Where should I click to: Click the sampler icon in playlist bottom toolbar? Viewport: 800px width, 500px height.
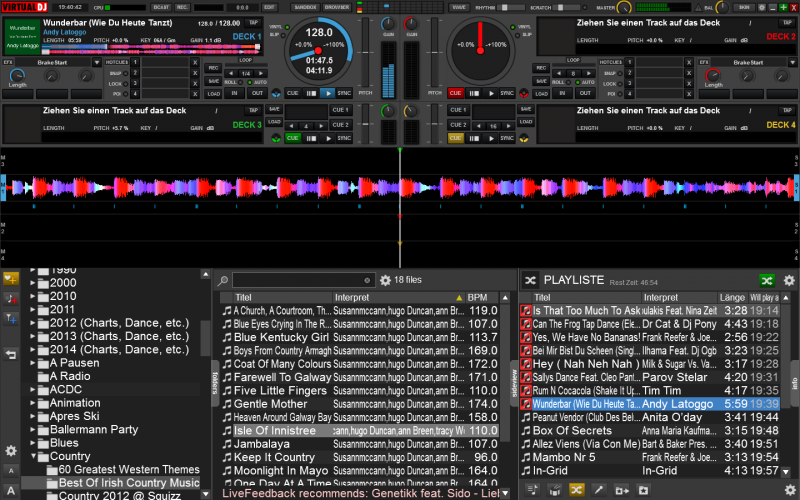click(x=555, y=490)
